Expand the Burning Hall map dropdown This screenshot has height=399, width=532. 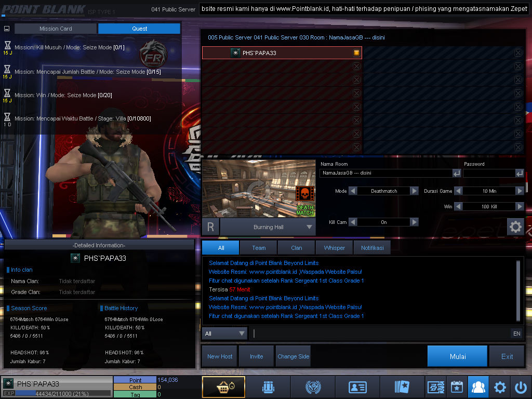(310, 227)
